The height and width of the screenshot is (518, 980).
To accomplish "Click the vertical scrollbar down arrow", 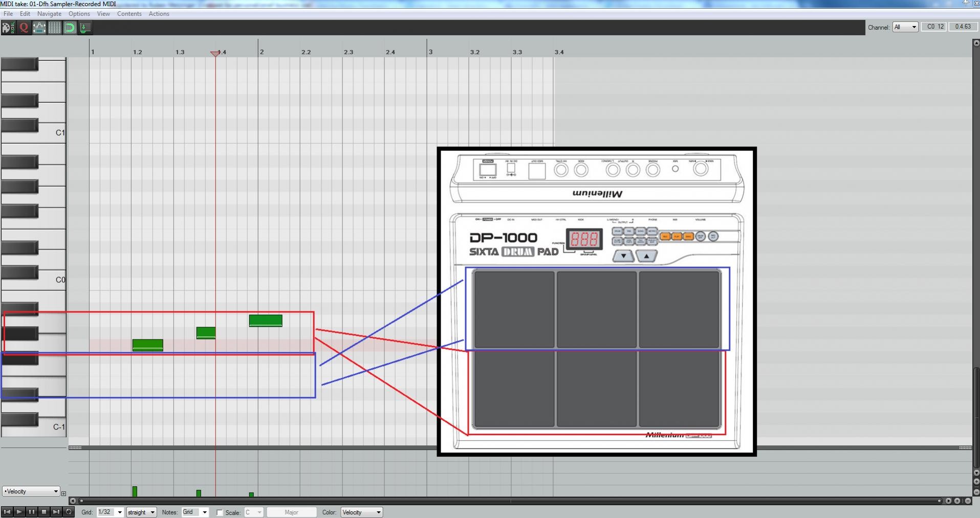I will 976,473.
